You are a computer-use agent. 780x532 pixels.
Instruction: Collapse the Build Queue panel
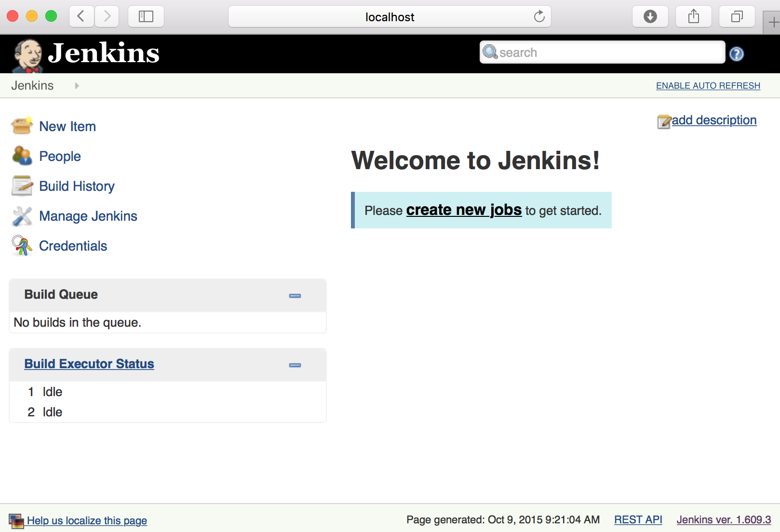pyautogui.click(x=295, y=295)
